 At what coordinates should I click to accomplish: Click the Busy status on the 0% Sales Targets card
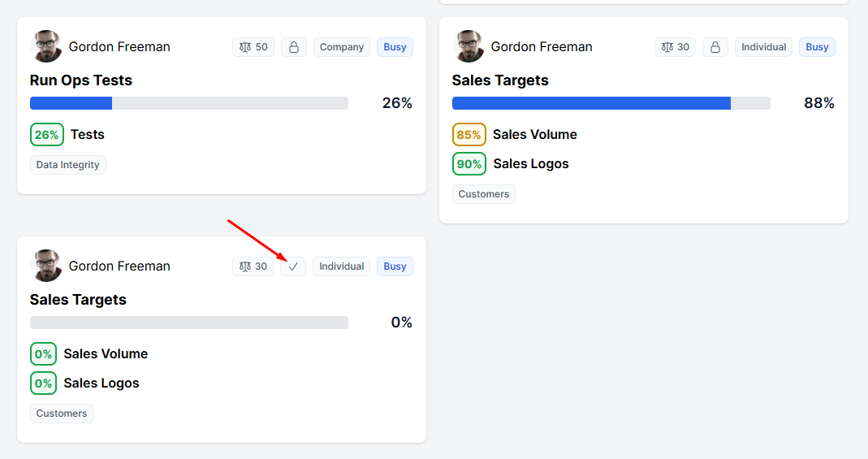(395, 266)
